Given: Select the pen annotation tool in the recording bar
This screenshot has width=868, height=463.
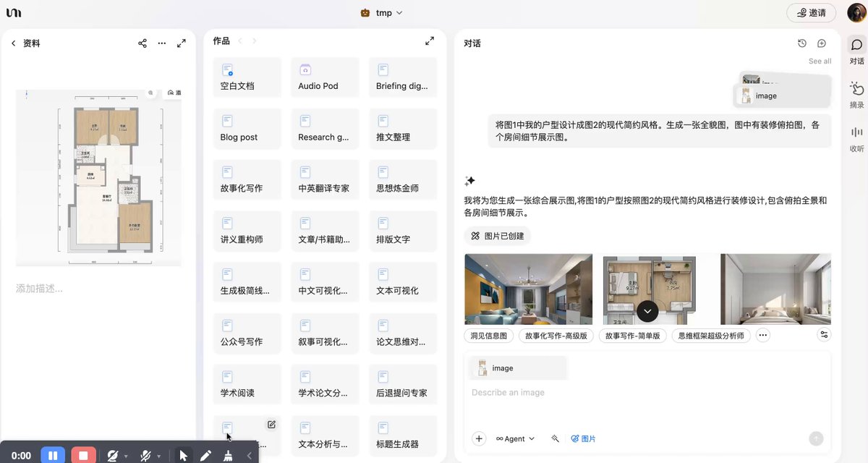Looking at the screenshot, I should [206, 455].
